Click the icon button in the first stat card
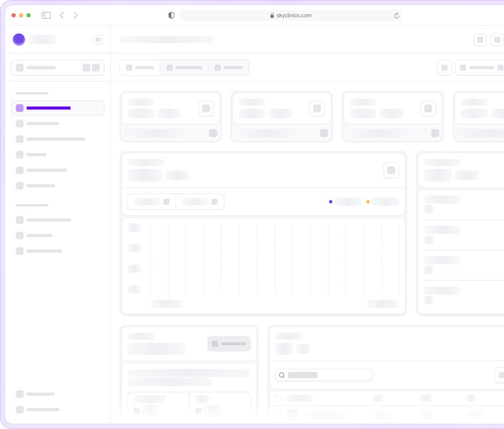Viewport: 504px width, 429px height. pos(206,108)
